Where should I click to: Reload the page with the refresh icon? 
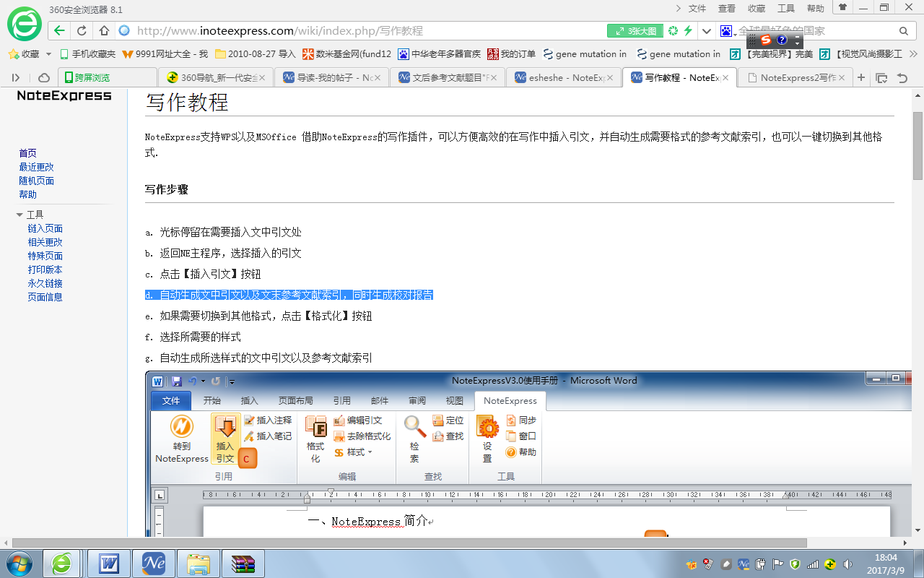click(82, 31)
